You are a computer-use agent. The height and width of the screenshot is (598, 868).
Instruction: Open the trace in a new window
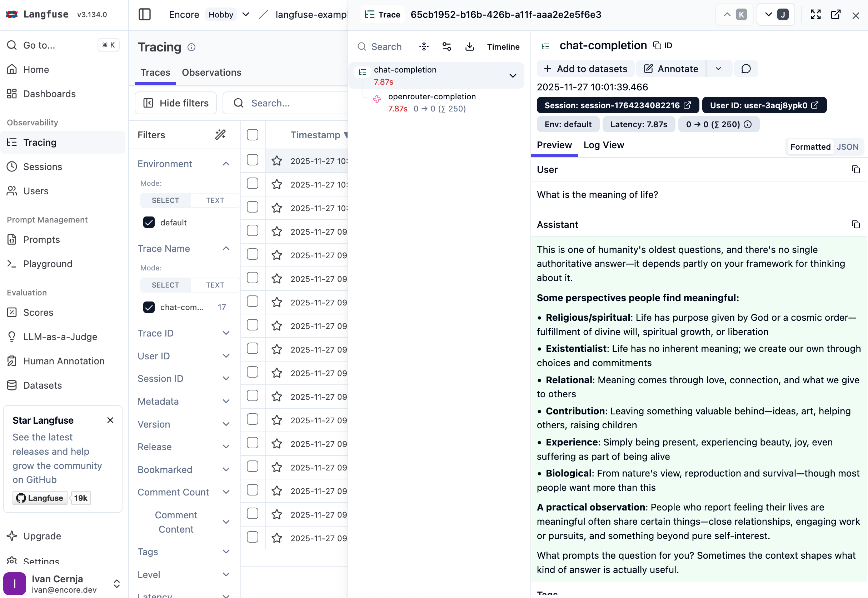tap(836, 14)
